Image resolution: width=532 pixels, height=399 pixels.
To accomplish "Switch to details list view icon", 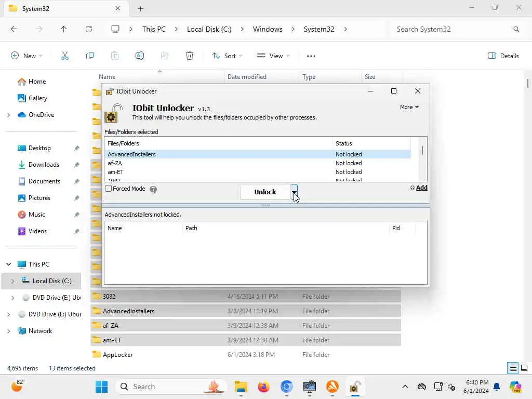I will pos(513,368).
